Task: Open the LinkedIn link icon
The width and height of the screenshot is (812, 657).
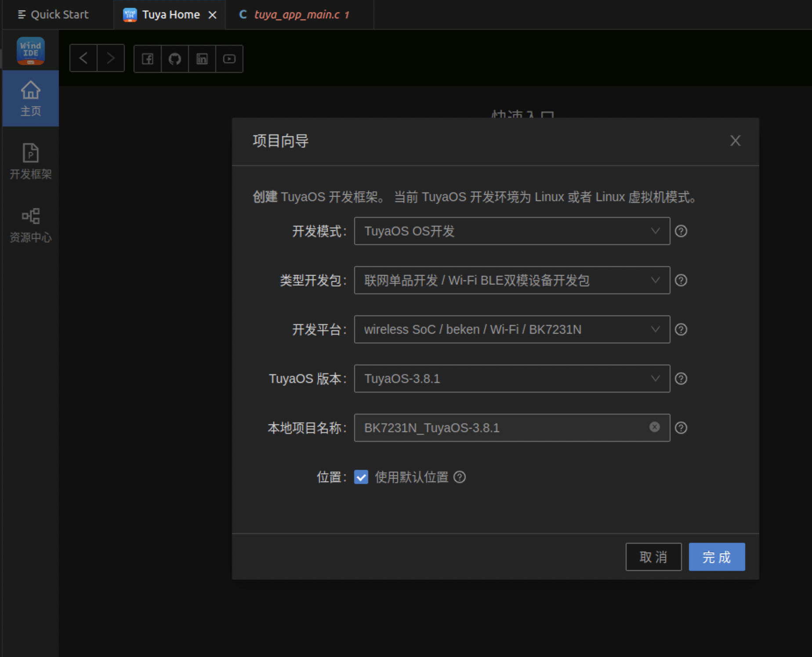Action: coord(202,58)
